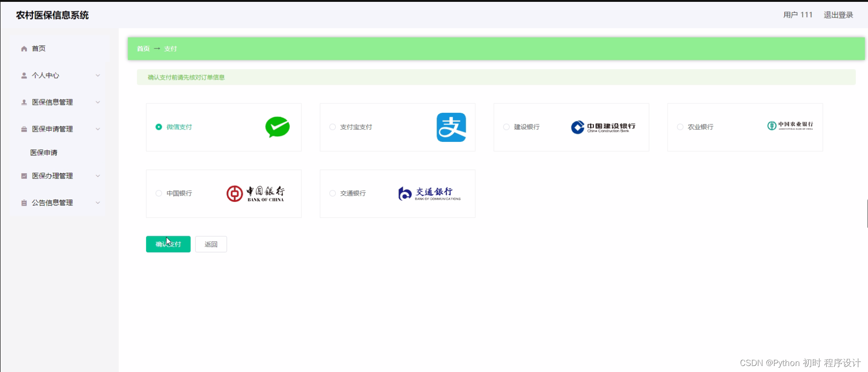This screenshot has height=372, width=868.
Task: Select the 支付宝支付 radio button
Action: [x=332, y=127]
